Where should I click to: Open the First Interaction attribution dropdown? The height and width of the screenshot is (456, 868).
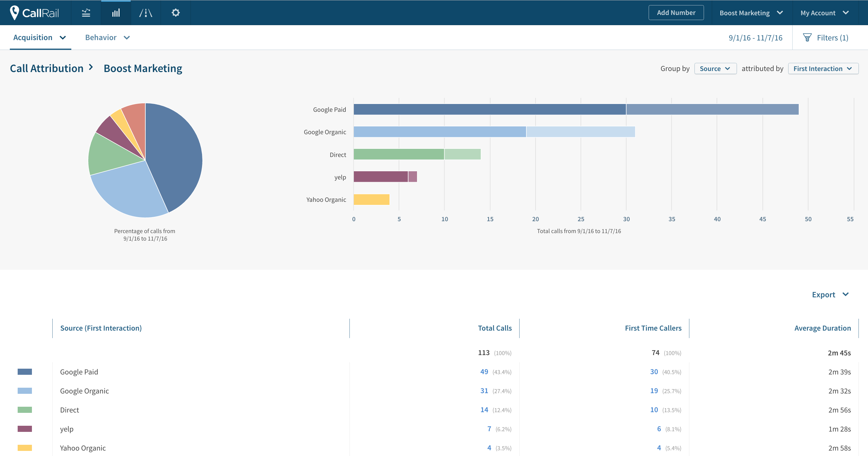point(823,68)
